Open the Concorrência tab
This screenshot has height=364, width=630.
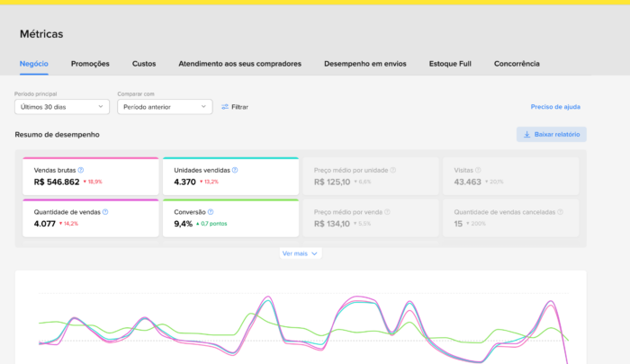point(517,64)
